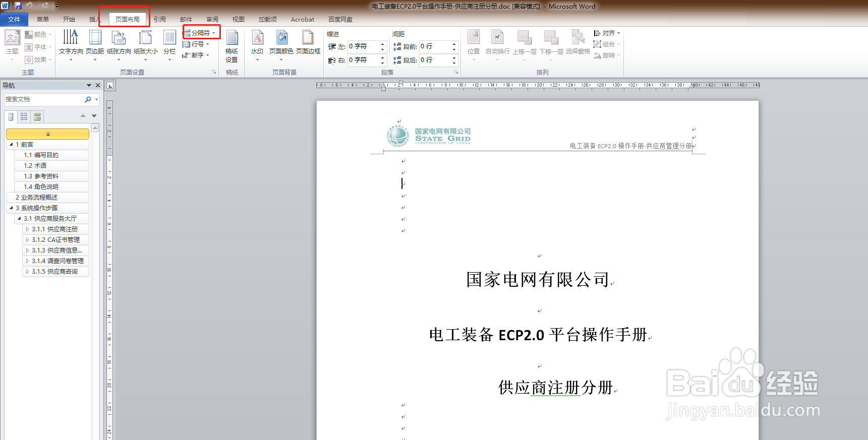Open theme 颜色 colors list

pos(38,34)
